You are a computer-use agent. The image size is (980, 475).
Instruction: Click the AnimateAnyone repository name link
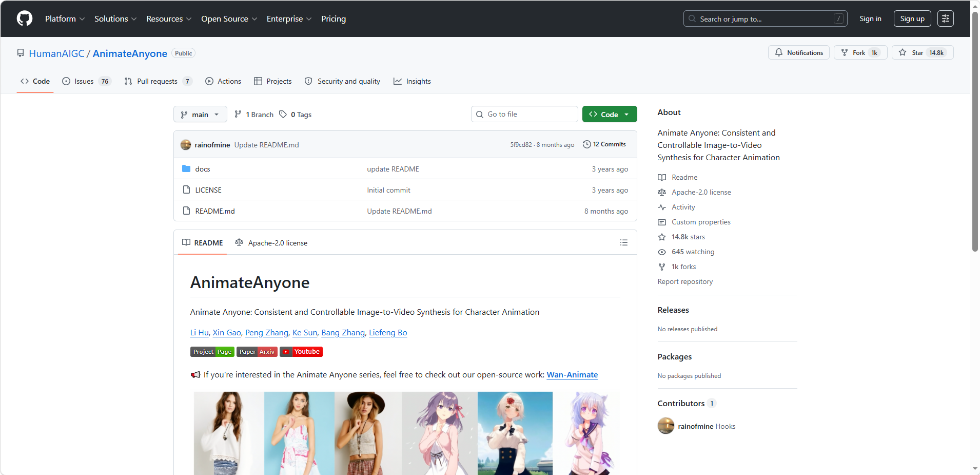[130, 53]
